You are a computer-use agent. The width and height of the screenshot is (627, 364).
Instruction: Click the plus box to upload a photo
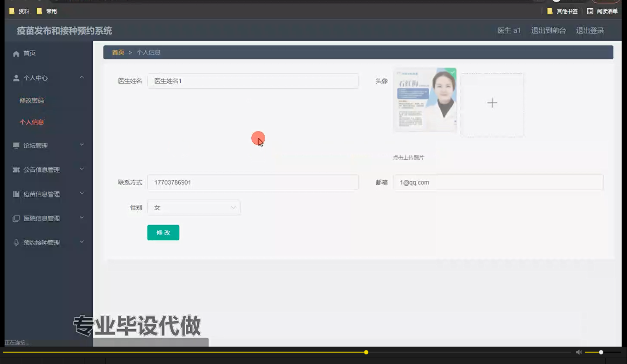pyautogui.click(x=492, y=103)
